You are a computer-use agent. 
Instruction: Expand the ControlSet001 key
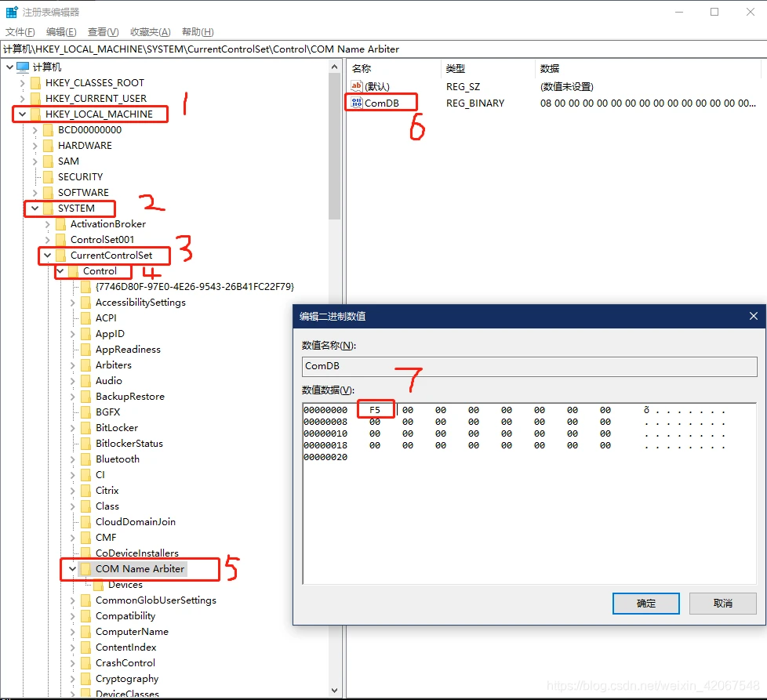tap(48, 240)
